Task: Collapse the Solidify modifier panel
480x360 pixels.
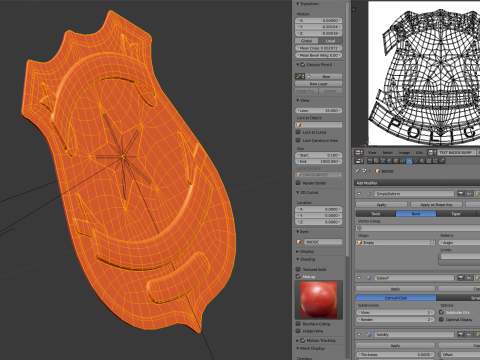Action: (x=359, y=334)
